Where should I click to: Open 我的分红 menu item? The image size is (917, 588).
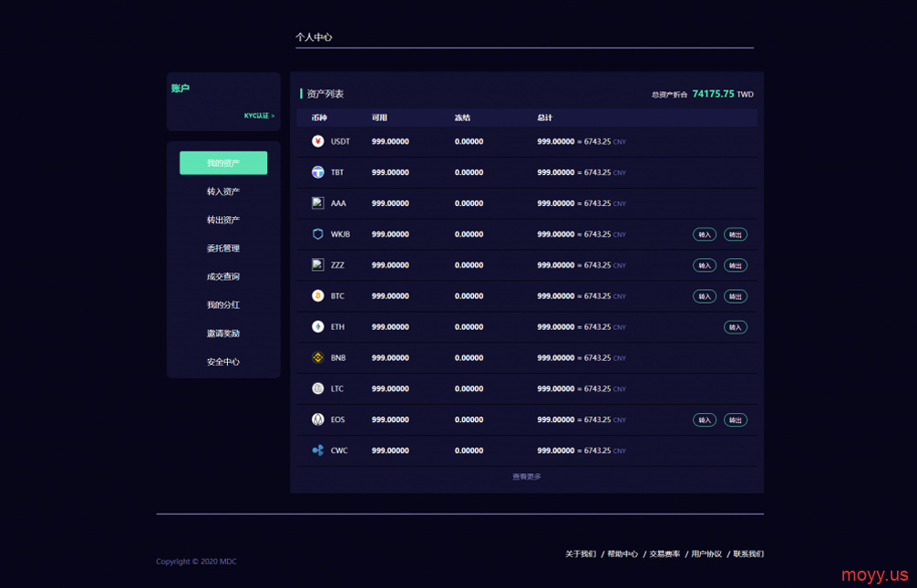point(223,304)
